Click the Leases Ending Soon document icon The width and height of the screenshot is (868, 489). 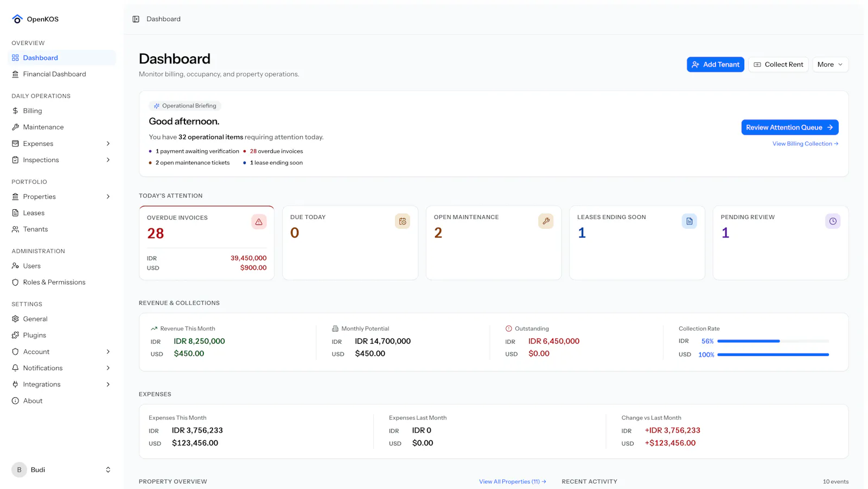click(x=690, y=221)
